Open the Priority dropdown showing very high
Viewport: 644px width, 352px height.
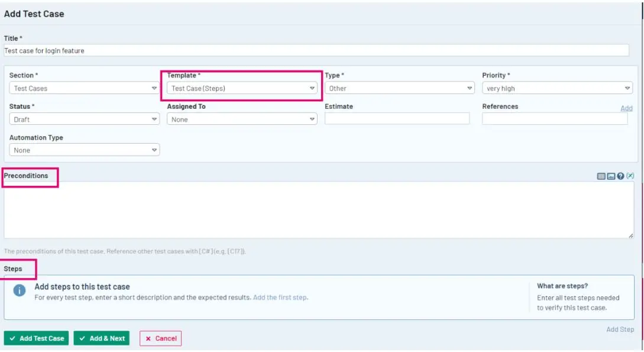coord(557,88)
